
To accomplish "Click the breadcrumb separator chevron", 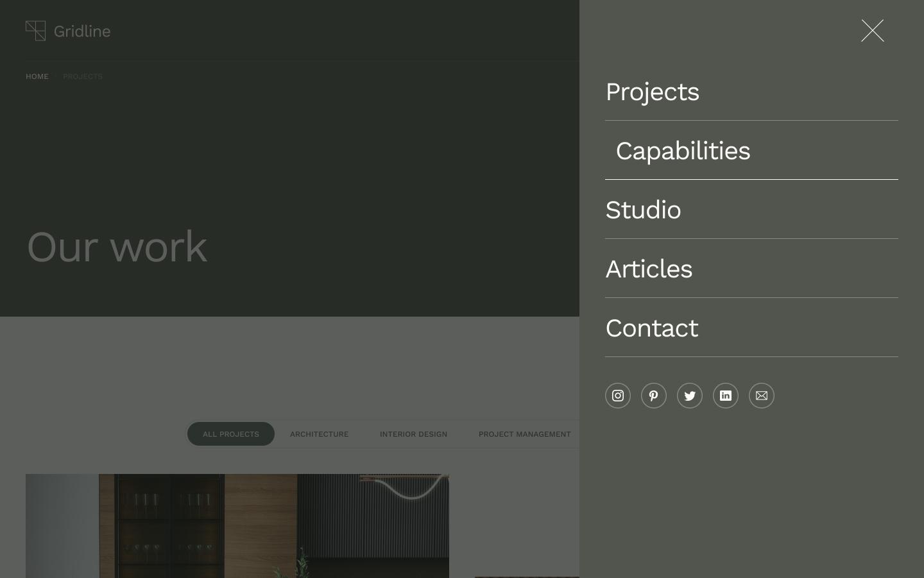I will [x=56, y=76].
